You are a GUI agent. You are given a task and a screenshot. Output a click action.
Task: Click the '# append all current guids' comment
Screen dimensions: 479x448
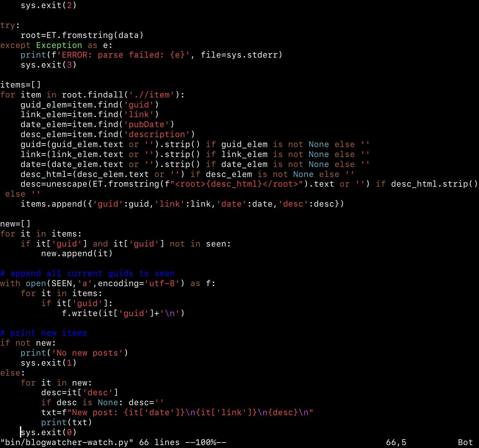coord(87,274)
